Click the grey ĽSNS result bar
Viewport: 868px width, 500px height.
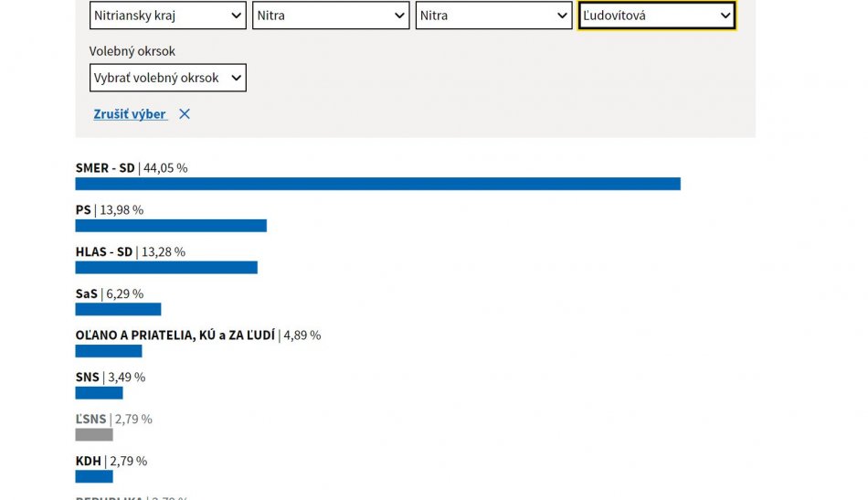pyautogui.click(x=94, y=435)
